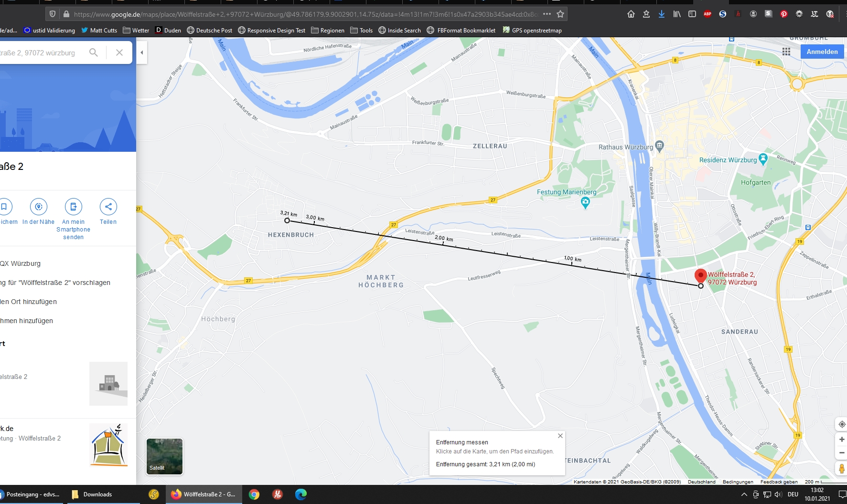Open the Wetter bookmark folder
Image resolution: width=847 pixels, height=504 pixels.
136,31
